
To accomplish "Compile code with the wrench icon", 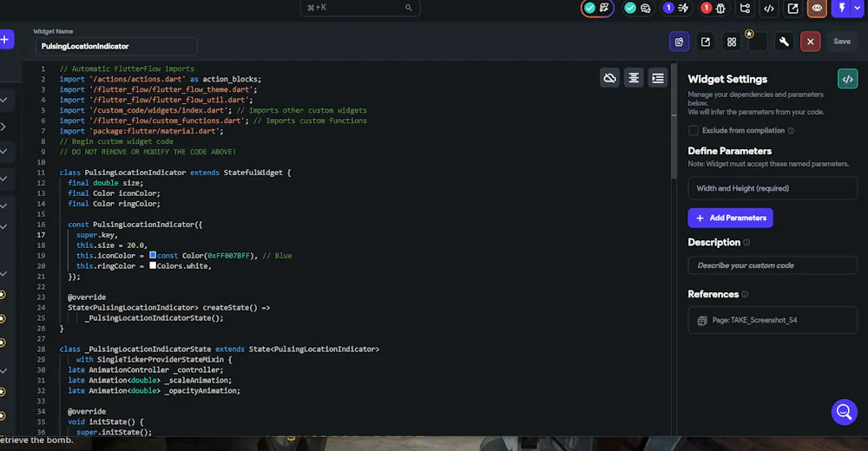I will pos(784,42).
